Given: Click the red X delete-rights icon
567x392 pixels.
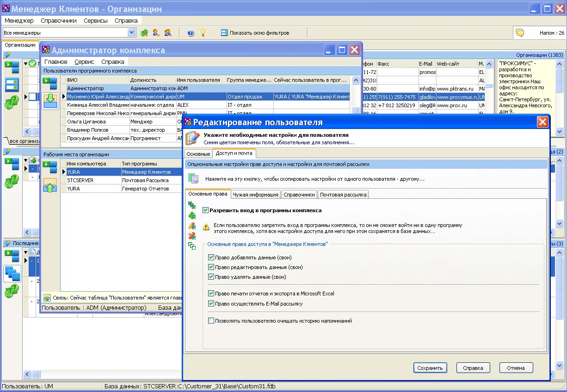Looking at the screenshot, I should [192, 236].
